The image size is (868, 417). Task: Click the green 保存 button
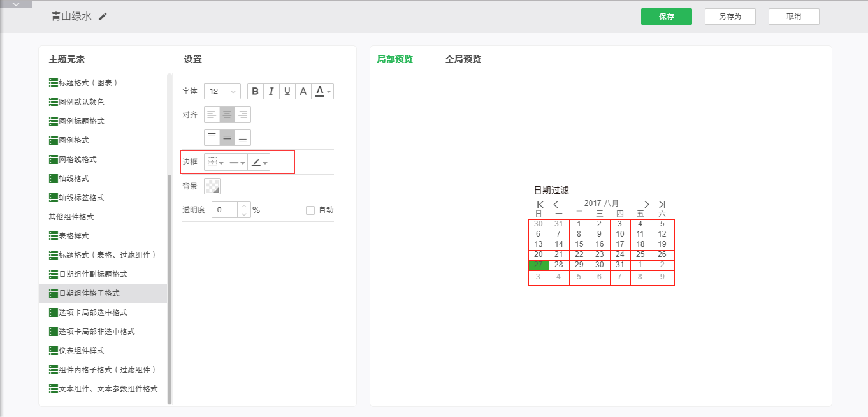pyautogui.click(x=666, y=17)
